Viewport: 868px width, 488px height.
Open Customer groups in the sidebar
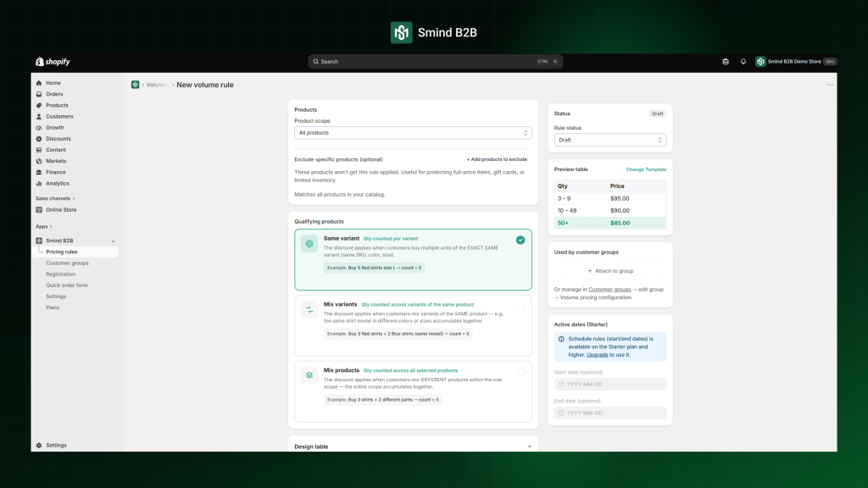pos(67,263)
